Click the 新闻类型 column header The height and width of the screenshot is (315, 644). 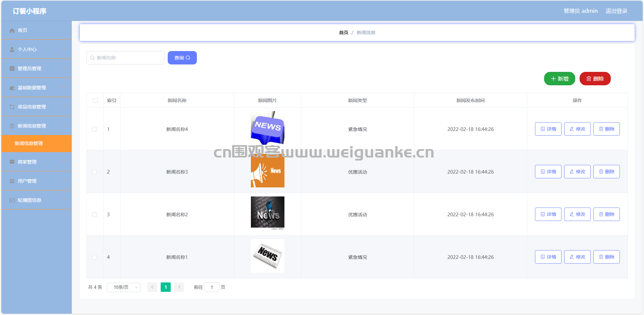[358, 100]
